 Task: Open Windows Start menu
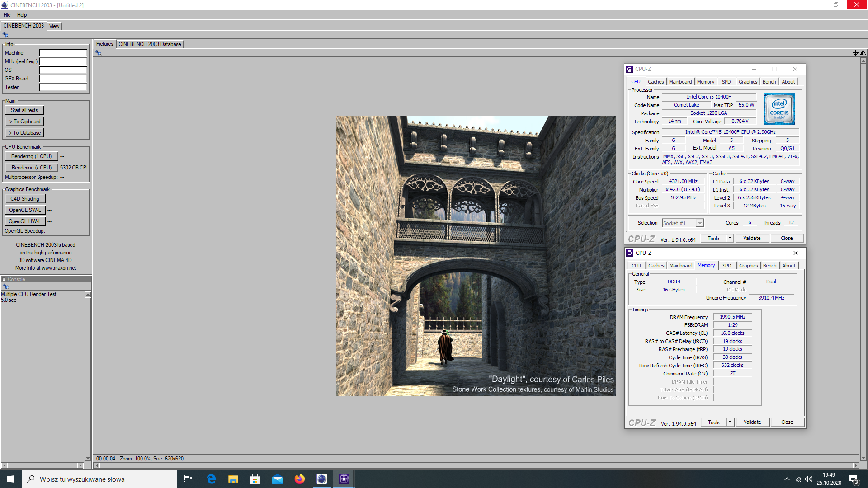point(11,479)
